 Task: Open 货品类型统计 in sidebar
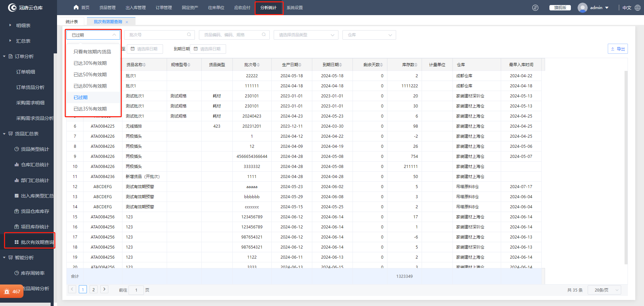35,149
